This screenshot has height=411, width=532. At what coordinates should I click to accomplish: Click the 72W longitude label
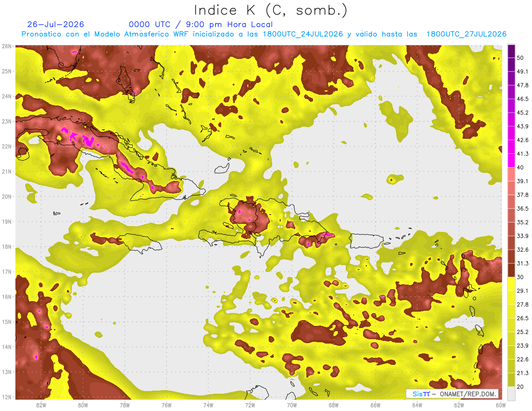(x=250, y=405)
